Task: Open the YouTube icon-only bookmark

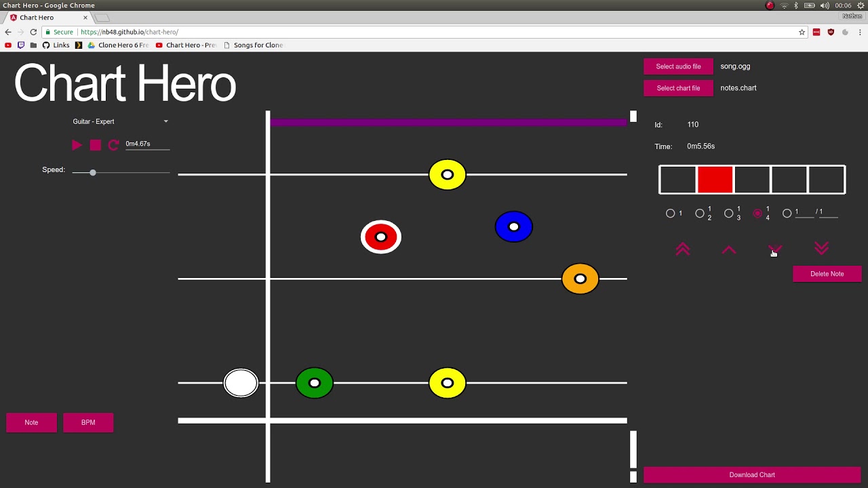Action: (x=8, y=45)
